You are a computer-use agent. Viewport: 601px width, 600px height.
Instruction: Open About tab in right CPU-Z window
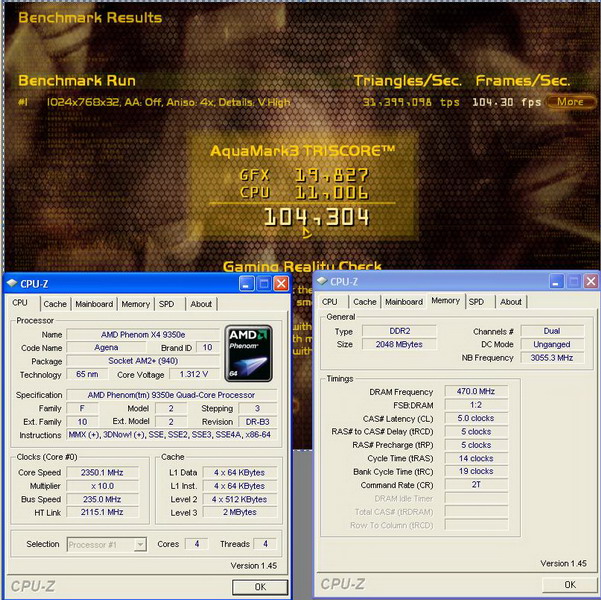[x=511, y=302]
